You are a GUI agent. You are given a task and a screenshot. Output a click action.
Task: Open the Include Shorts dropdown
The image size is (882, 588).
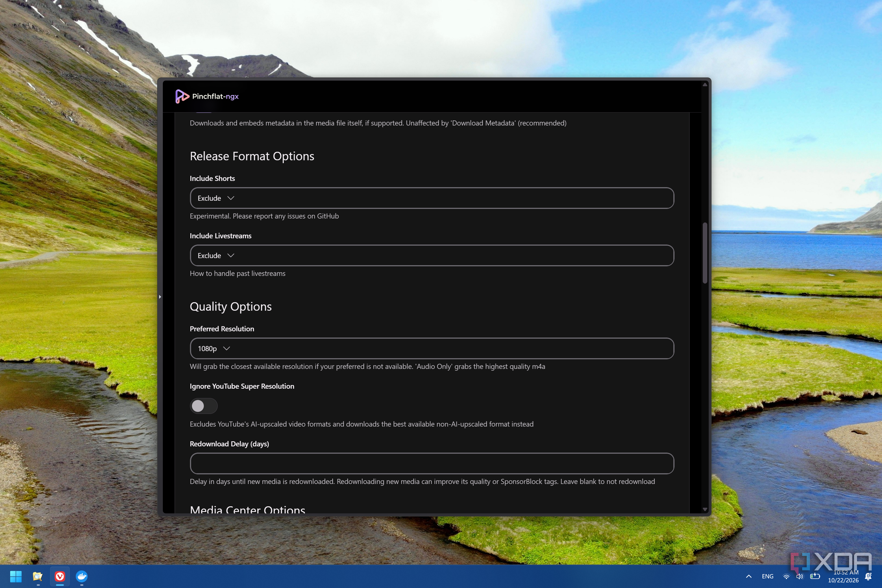432,198
